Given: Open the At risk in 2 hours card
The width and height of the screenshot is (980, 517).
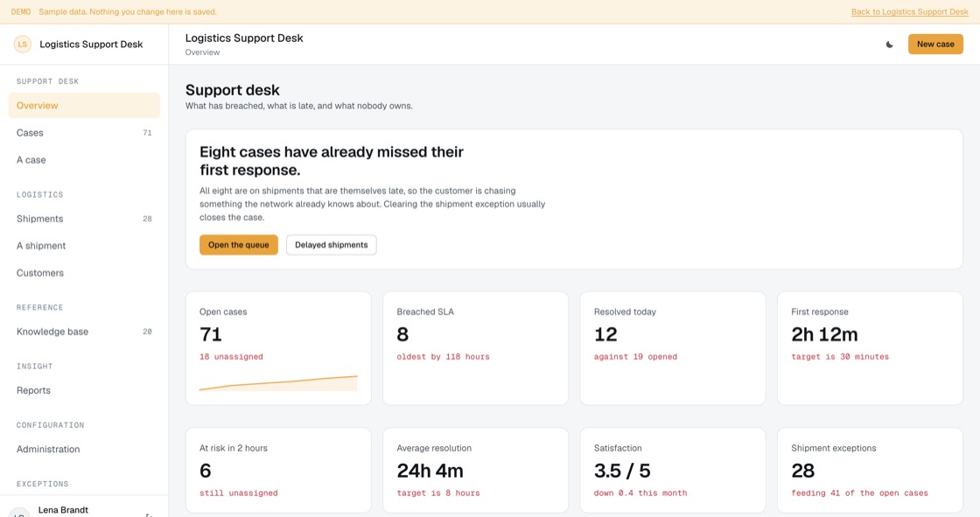Looking at the screenshot, I should pos(278,470).
